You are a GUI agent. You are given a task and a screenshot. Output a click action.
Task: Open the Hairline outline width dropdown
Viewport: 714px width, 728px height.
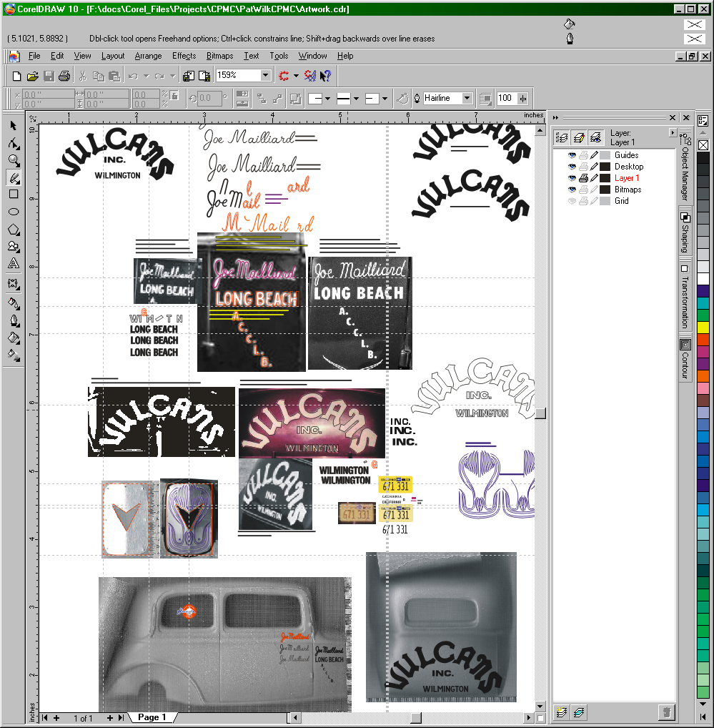click(467, 99)
